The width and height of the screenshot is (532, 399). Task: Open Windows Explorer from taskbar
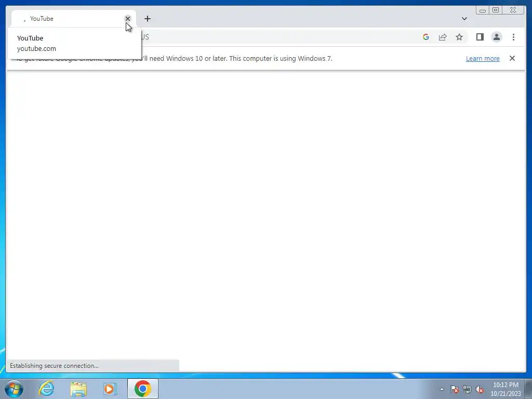pyautogui.click(x=78, y=389)
